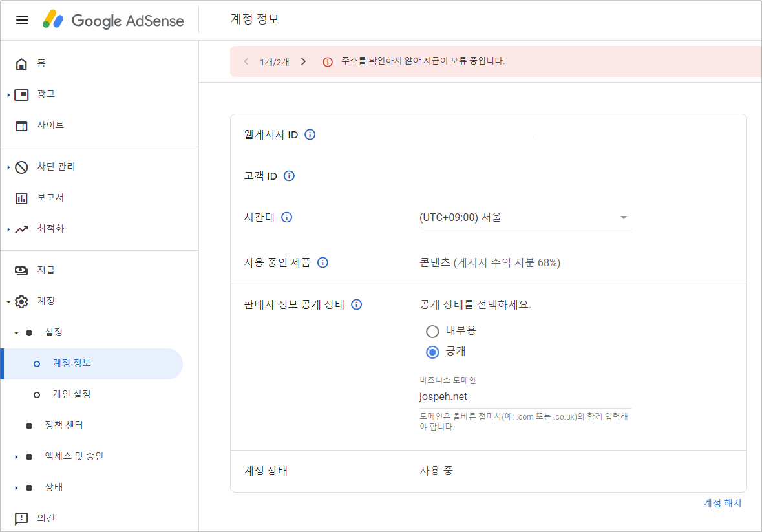Click the 공개 상태를 선택하세요 text
The image size is (762, 532).
point(475,304)
